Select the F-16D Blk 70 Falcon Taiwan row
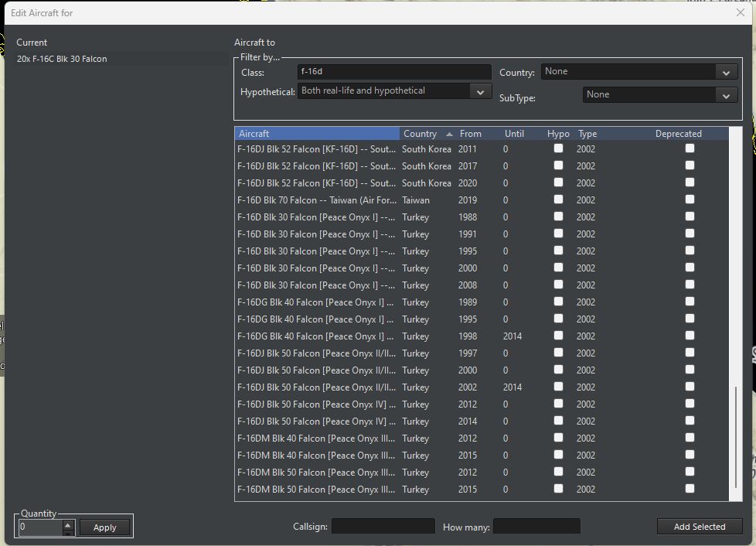The image size is (756, 546). coord(317,200)
